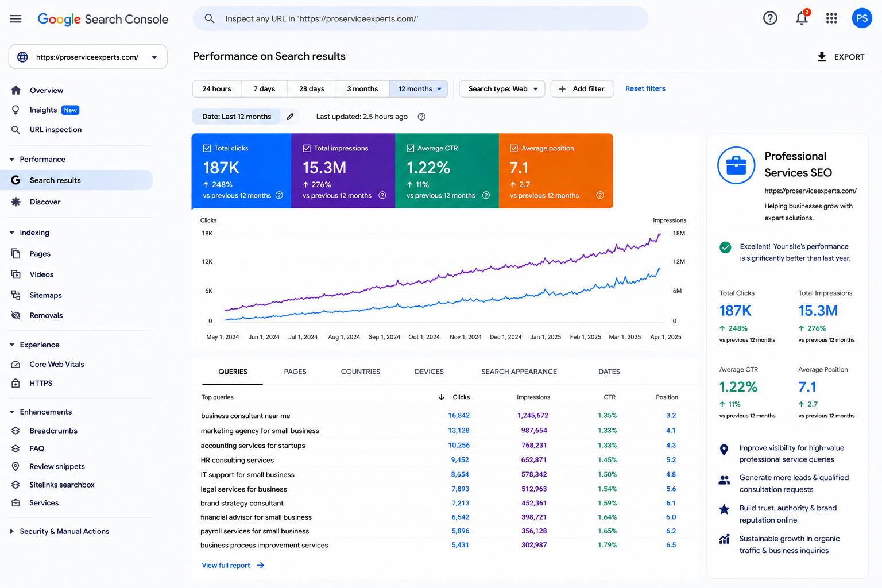
Task: Open the hamburger main menu
Action: (x=16, y=19)
